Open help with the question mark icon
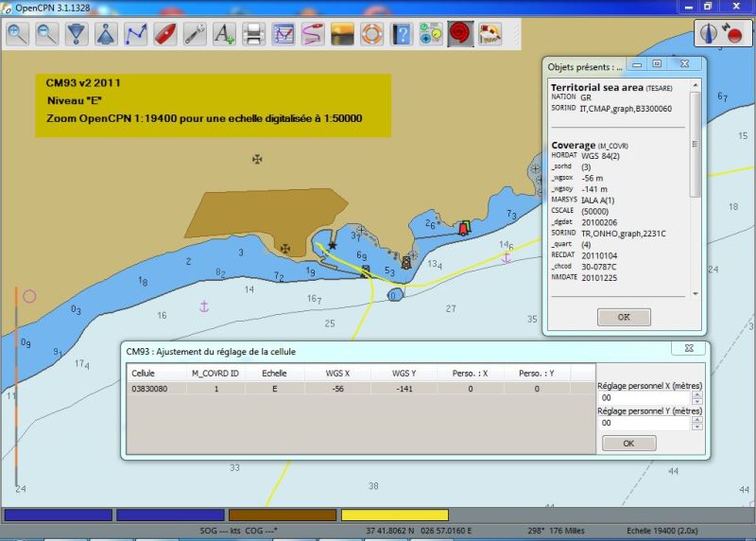The height and width of the screenshot is (541, 756). [x=401, y=34]
